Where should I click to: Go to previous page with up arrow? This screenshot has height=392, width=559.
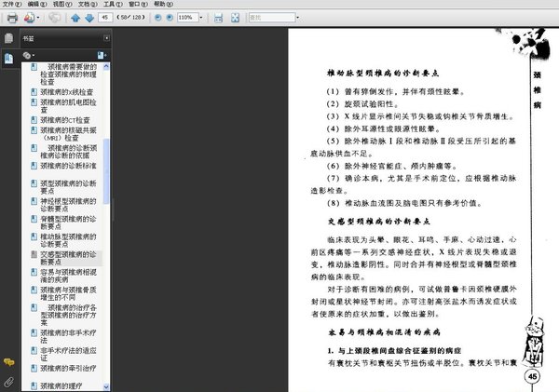[75, 18]
